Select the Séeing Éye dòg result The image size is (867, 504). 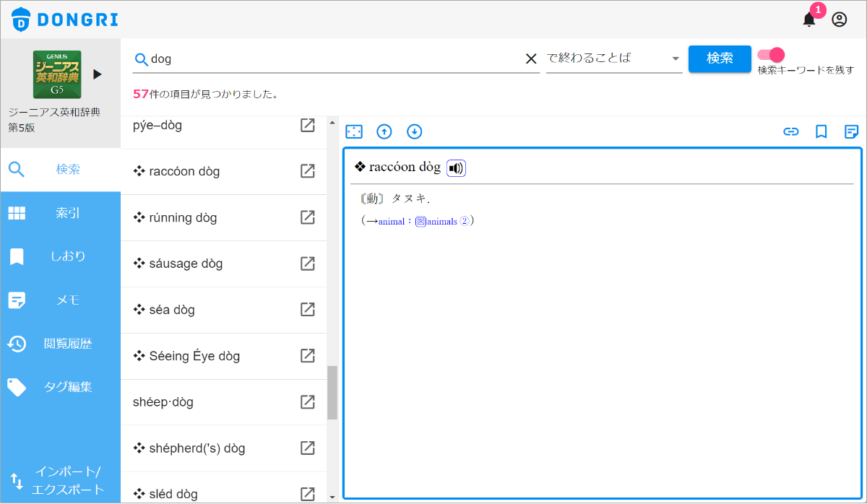pos(186,356)
